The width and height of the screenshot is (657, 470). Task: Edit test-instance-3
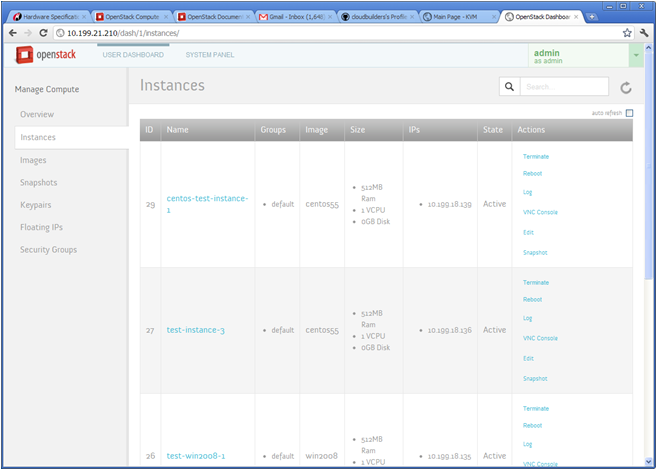tap(528, 359)
